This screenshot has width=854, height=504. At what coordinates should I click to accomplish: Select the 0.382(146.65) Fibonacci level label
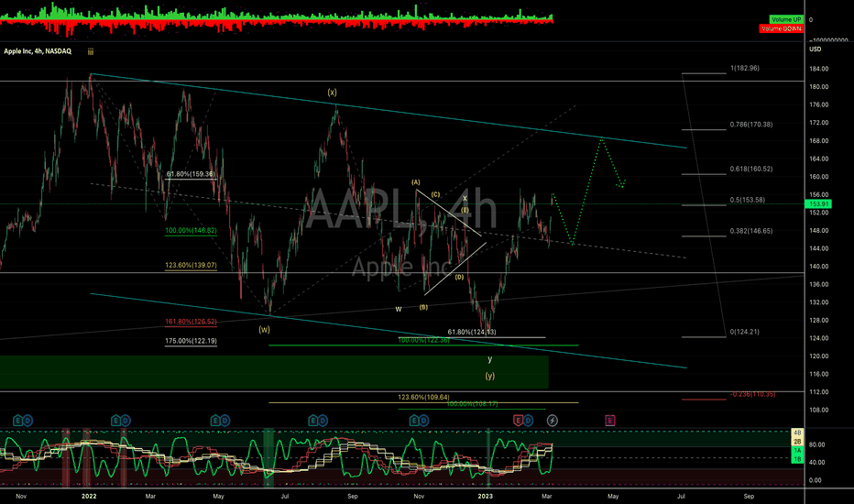point(751,231)
